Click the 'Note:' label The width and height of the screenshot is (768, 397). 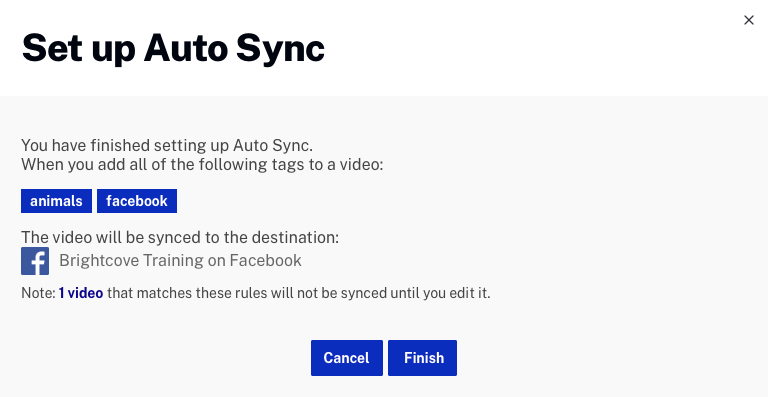[x=38, y=293]
